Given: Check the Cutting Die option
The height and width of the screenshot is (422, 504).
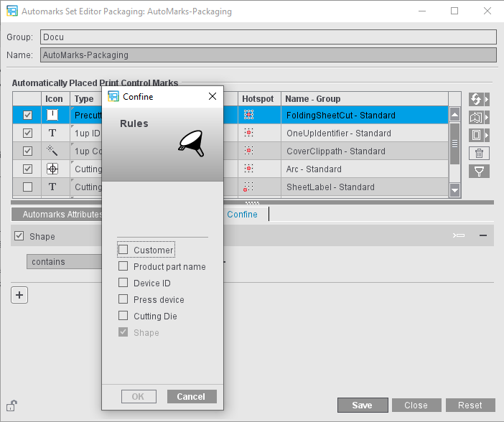Looking at the screenshot, I should click(x=123, y=316).
